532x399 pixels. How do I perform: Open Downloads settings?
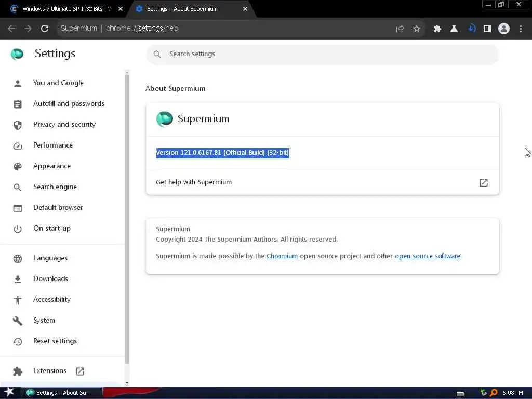(x=50, y=278)
